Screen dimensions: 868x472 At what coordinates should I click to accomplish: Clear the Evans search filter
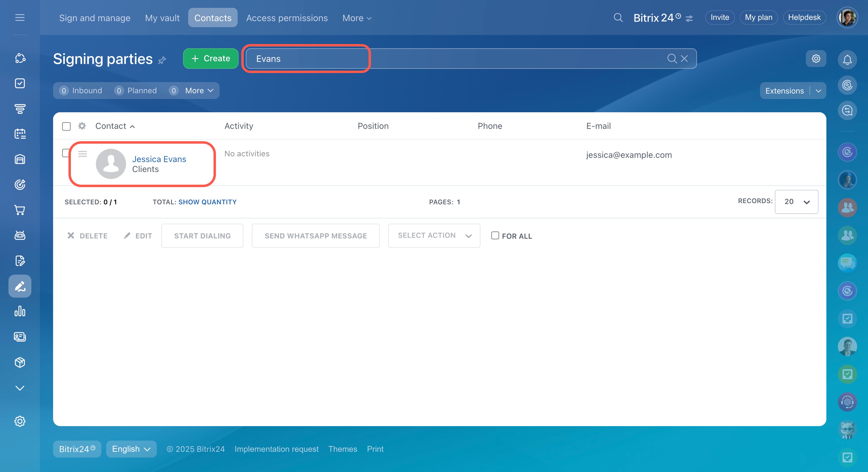(x=684, y=59)
